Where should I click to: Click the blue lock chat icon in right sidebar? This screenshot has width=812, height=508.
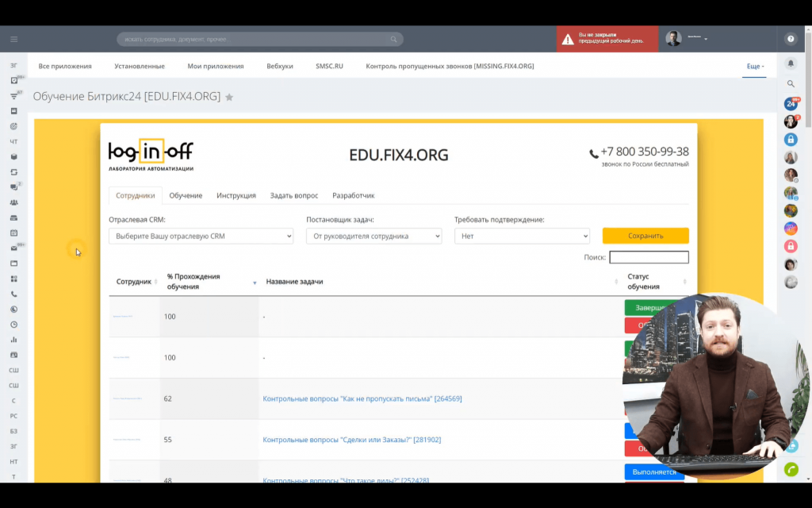[791, 140]
